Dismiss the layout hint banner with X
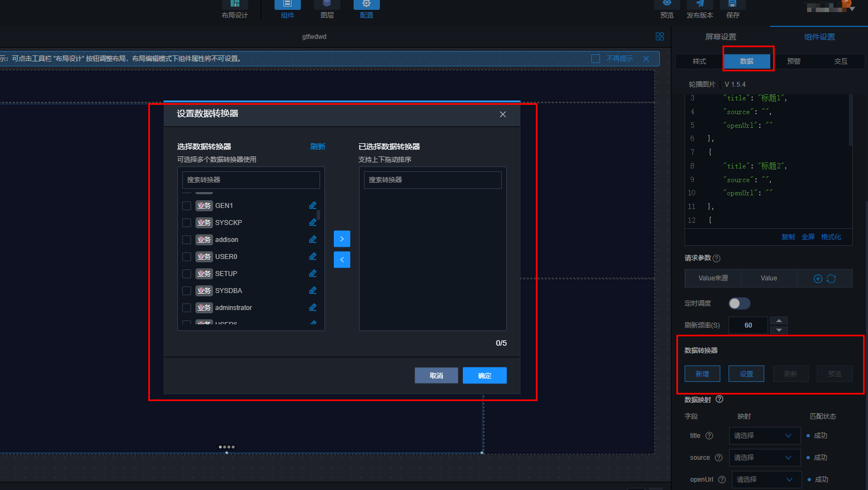This screenshot has width=868, height=490. pos(646,59)
